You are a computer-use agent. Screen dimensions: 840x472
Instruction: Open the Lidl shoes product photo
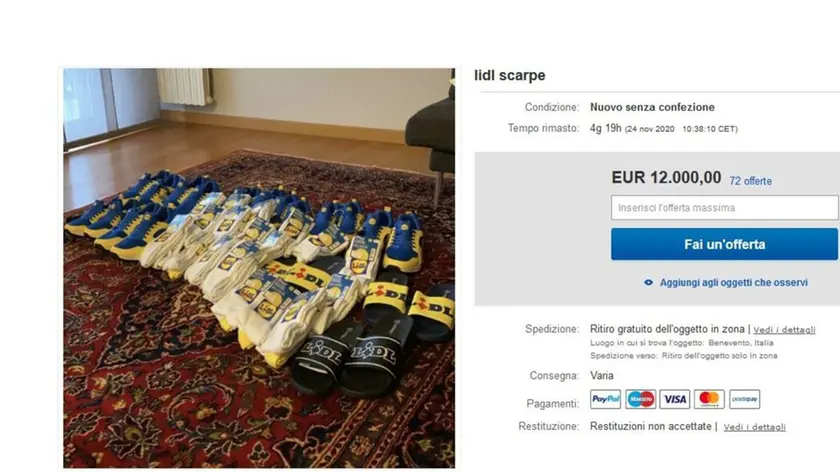[x=259, y=268]
